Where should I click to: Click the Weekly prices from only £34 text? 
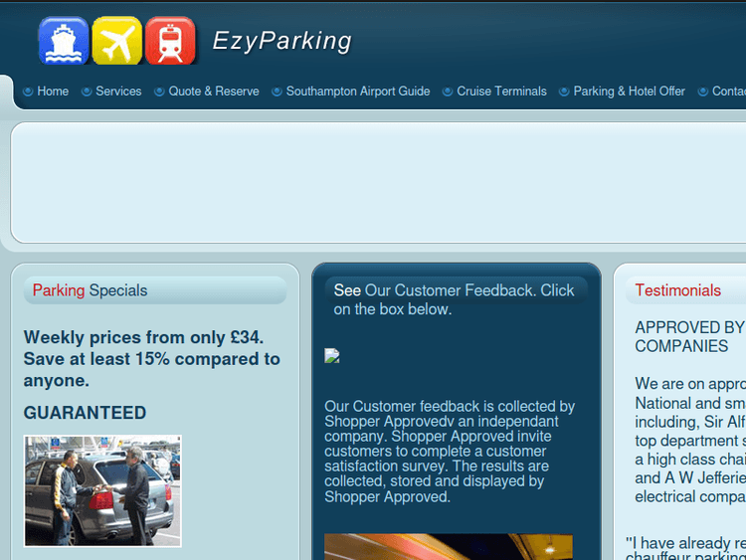pyautogui.click(x=152, y=359)
